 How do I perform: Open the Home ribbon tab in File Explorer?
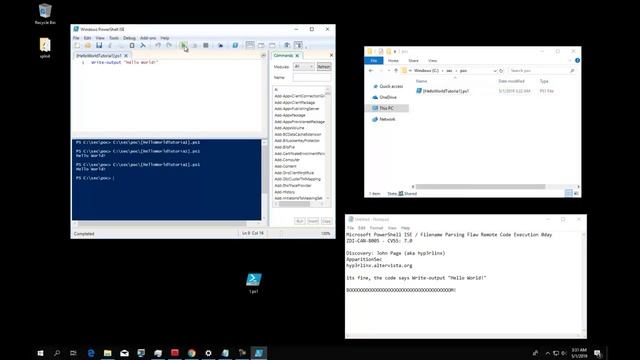[x=393, y=60]
